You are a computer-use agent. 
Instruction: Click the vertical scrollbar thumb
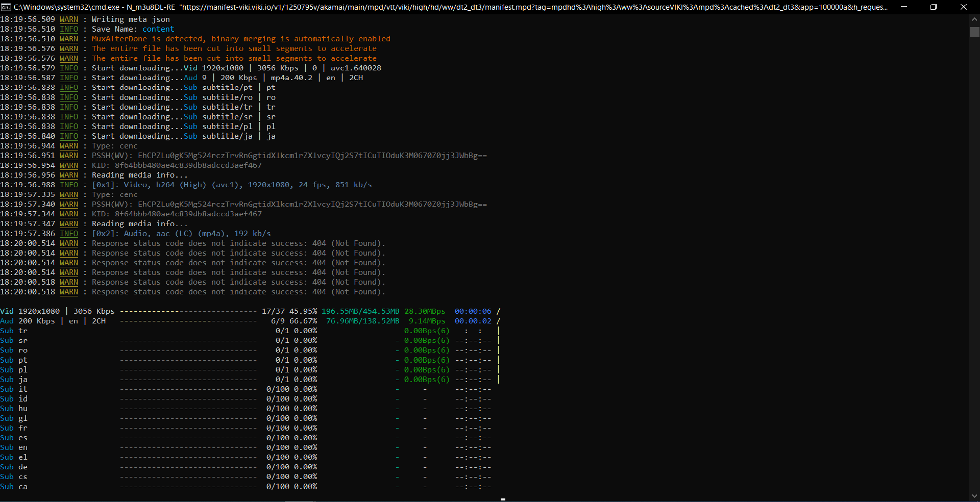tap(974, 32)
